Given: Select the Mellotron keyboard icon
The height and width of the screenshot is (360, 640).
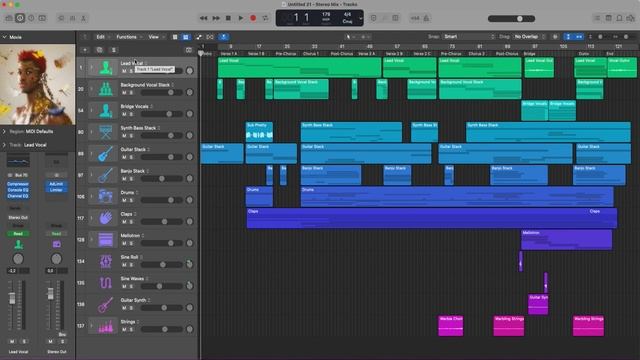Looking at the screenshot, I should 106,240.
